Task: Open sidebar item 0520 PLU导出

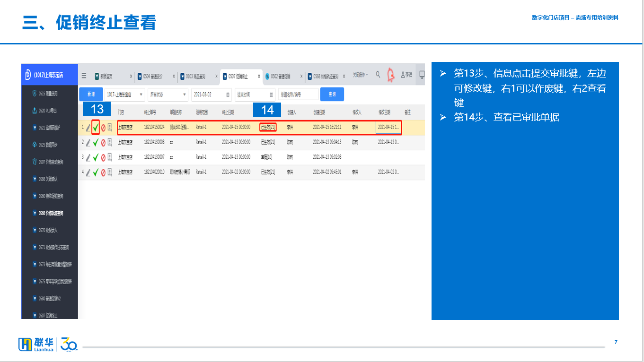Action: tap(50, 111)
